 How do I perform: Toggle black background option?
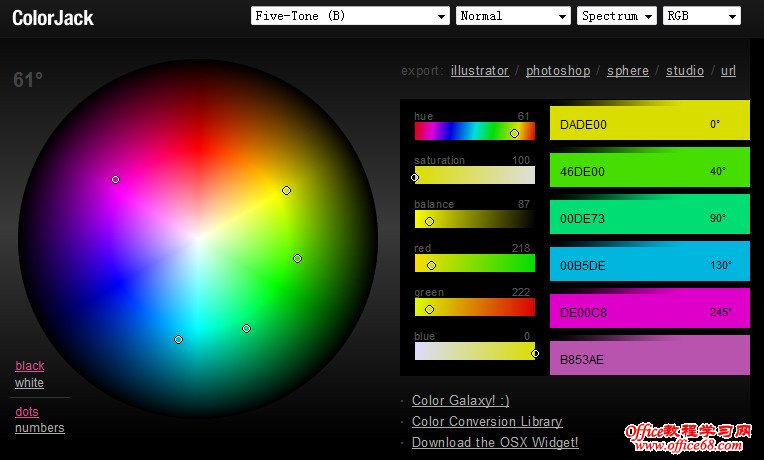pyautogui.click(x=29, y=366)
